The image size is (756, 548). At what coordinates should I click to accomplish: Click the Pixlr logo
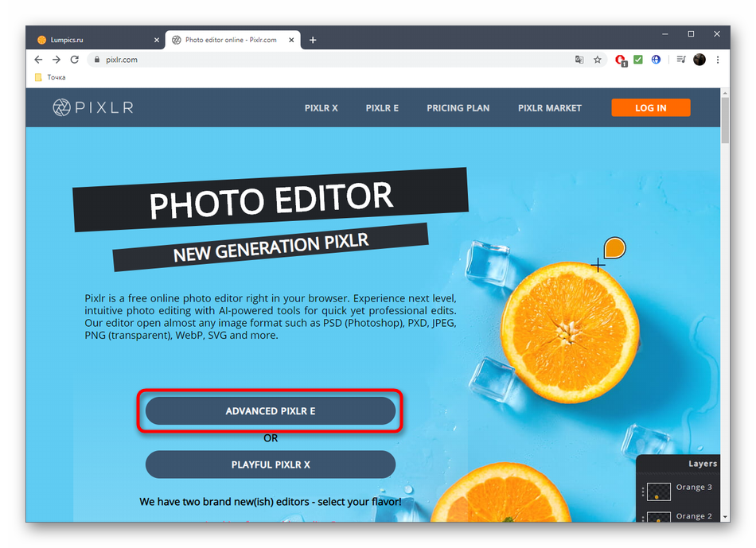tap(93, 107)
